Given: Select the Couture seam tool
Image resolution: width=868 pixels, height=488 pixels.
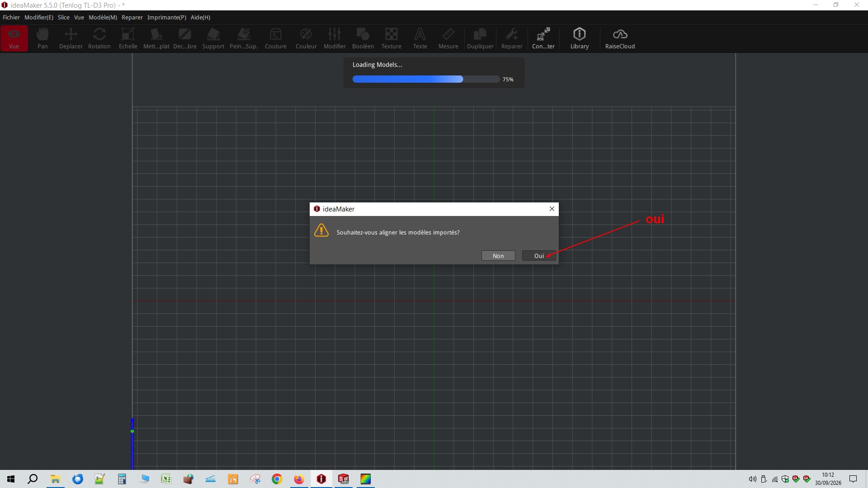Looking at the screenshot, I should pos(276,38).
